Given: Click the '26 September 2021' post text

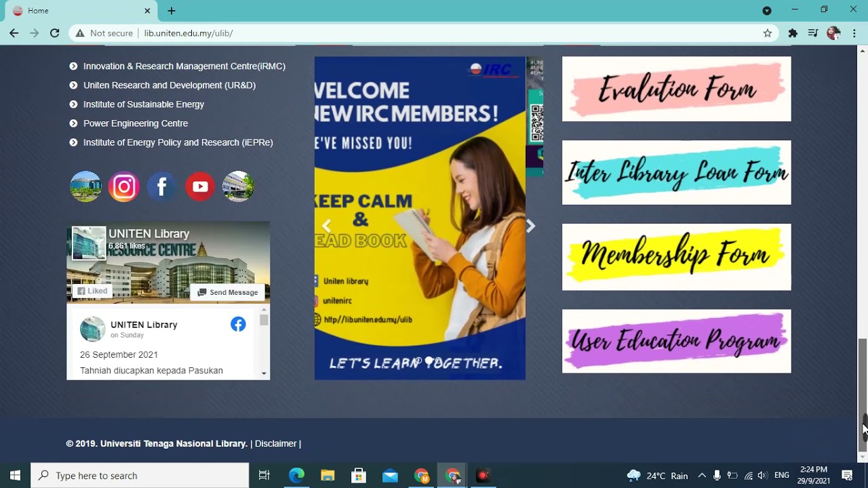Looking at the screenshot, I should (119, 354).
